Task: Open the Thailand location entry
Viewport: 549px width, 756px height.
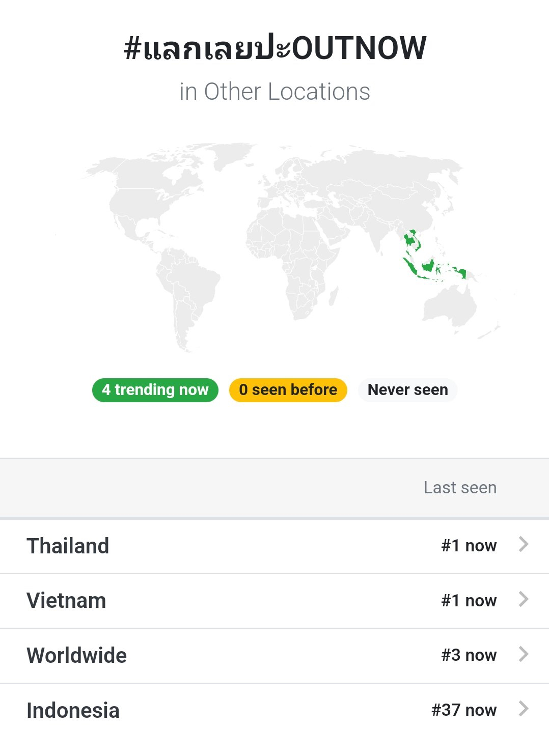Action: pos(68,546)
